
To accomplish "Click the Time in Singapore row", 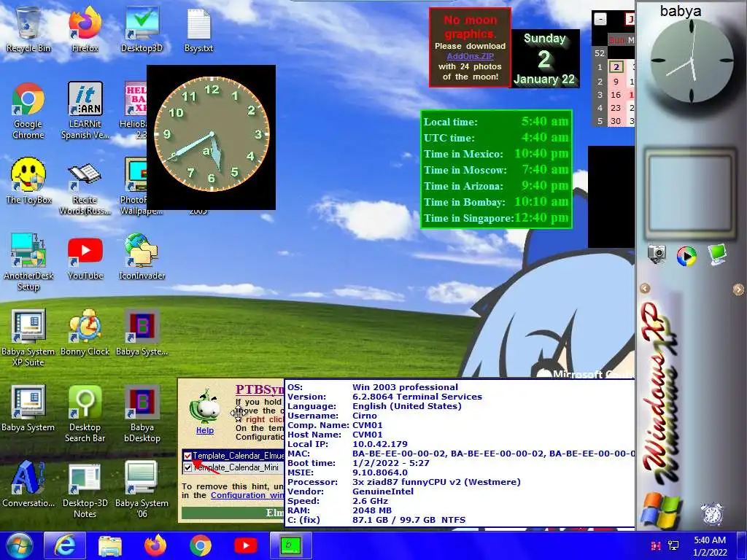I will [496, 218].
